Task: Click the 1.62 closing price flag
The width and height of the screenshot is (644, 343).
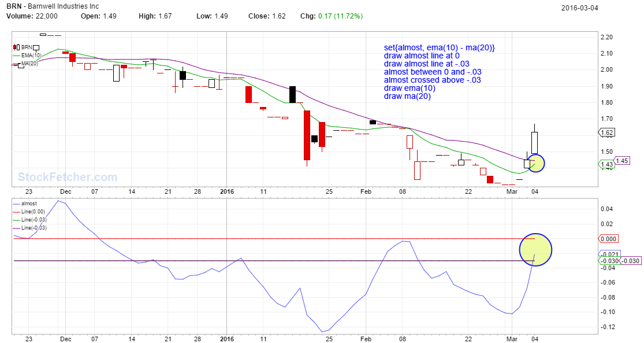Action: (x=606, y=132)
